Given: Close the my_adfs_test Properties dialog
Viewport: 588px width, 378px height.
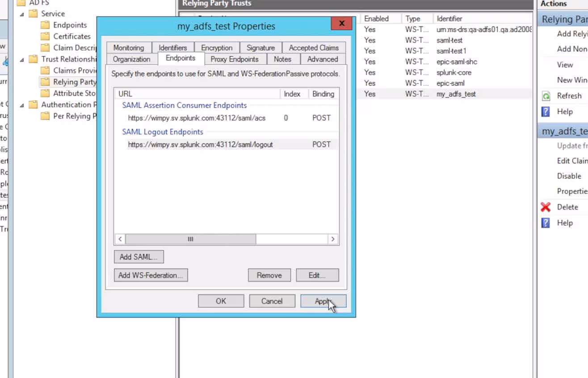Looking at the screenshot, I should click(x=341, y=24).
